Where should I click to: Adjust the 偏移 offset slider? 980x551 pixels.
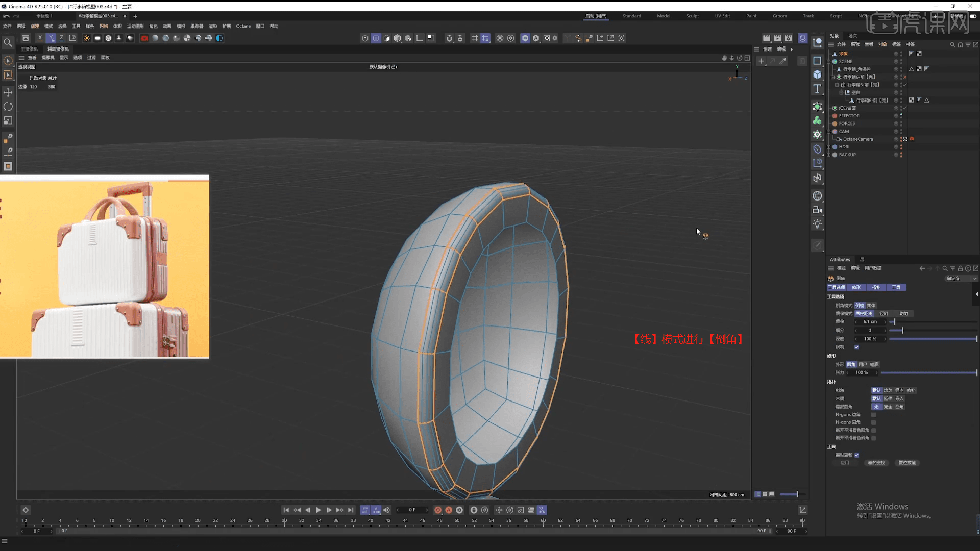(933, 322)
